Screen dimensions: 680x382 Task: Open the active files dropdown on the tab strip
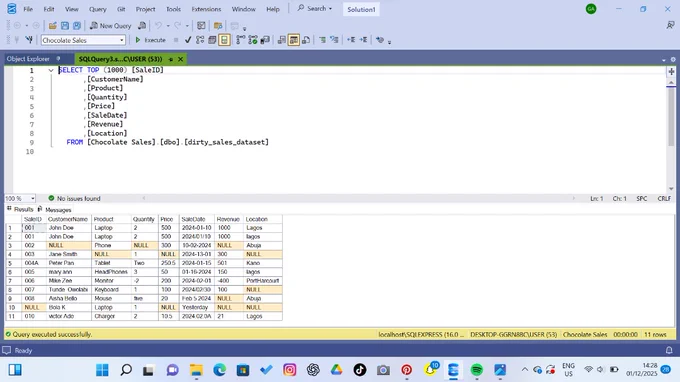[x=664, y=59]
